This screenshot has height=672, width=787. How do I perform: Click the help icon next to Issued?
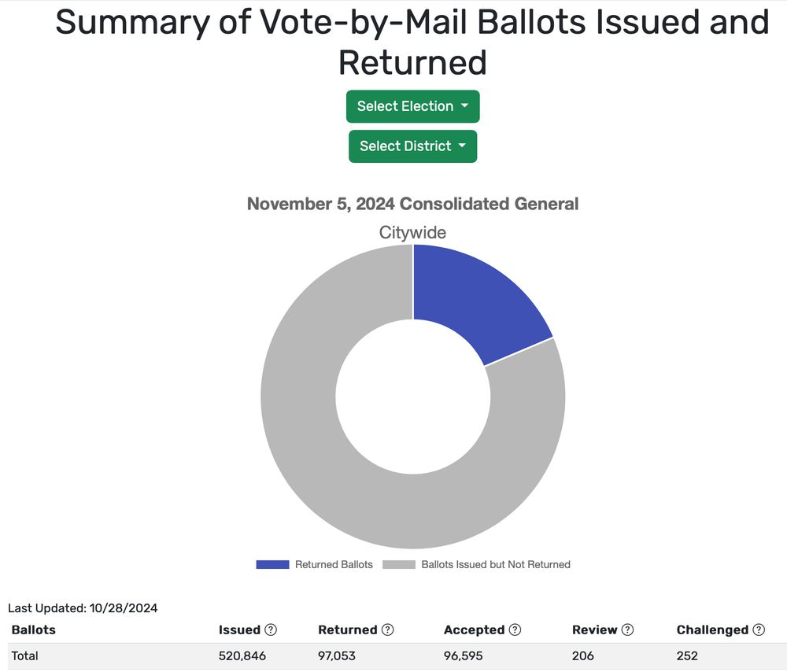(271, 630)
